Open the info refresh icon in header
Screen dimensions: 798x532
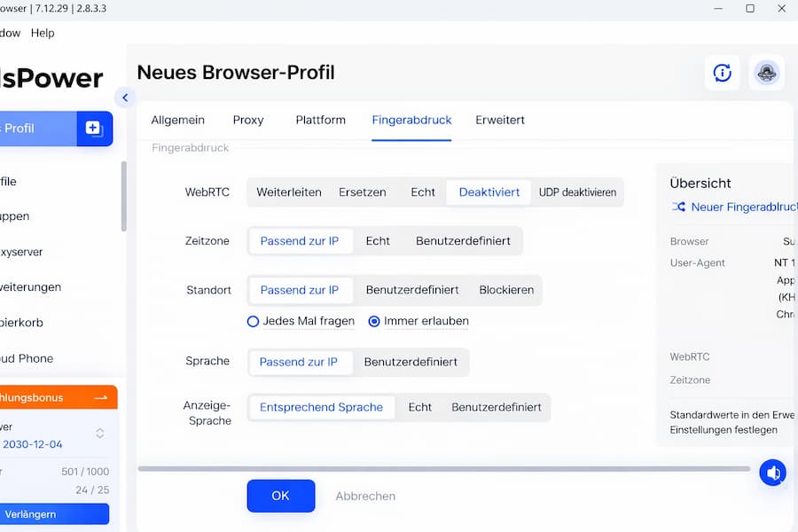click(722, 74)
